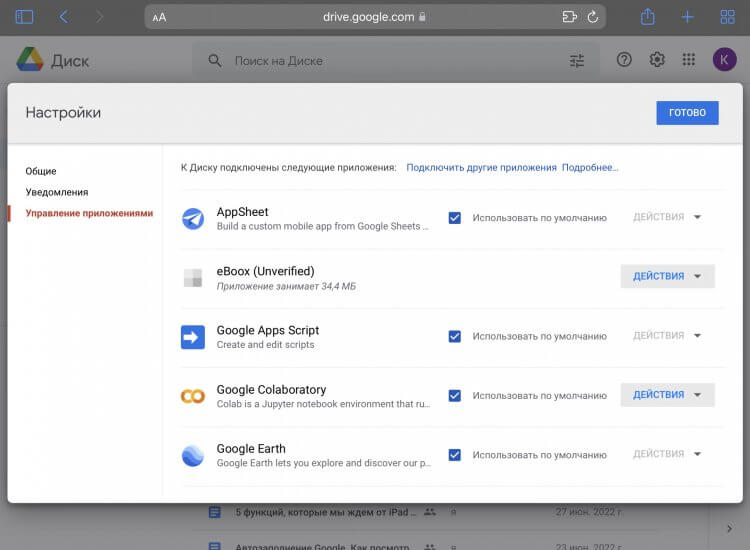Screen dimensions: 750x550
Task: Click the AppSheet app icon
Action: 193,219
